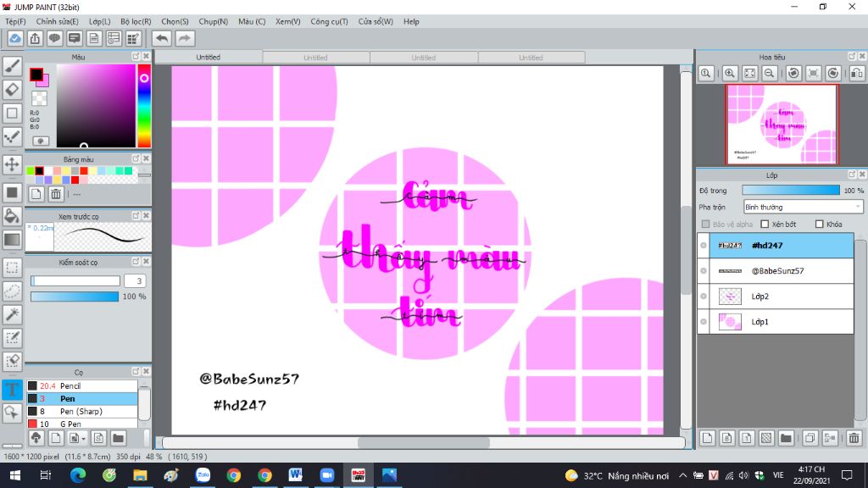This screenshot has width=868, height=488.
Task: Click the cloud save icon in toolbar
Action: [x=15, y=38]
